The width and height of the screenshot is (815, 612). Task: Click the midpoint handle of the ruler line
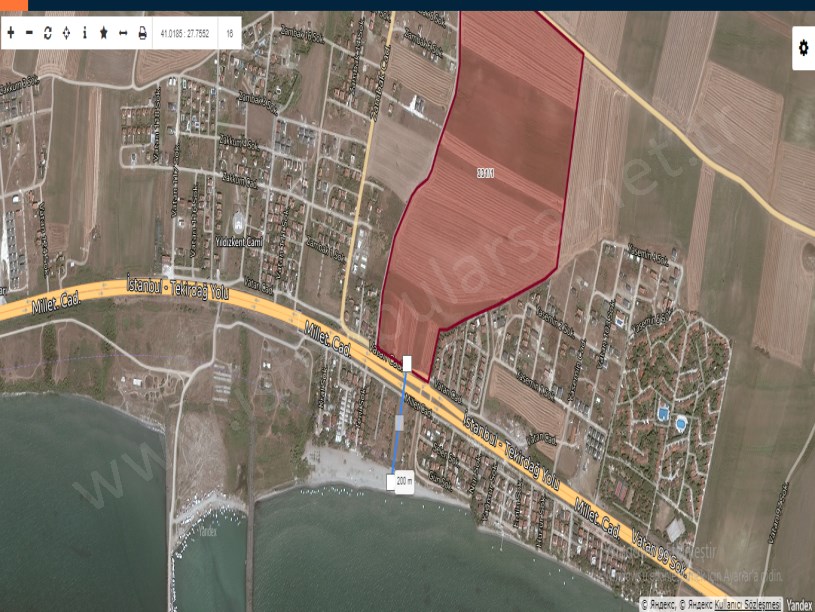pos(401,422)
